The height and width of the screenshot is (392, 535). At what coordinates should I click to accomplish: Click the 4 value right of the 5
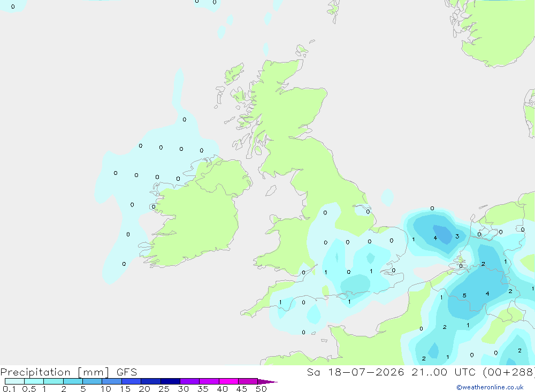(487, 294)
